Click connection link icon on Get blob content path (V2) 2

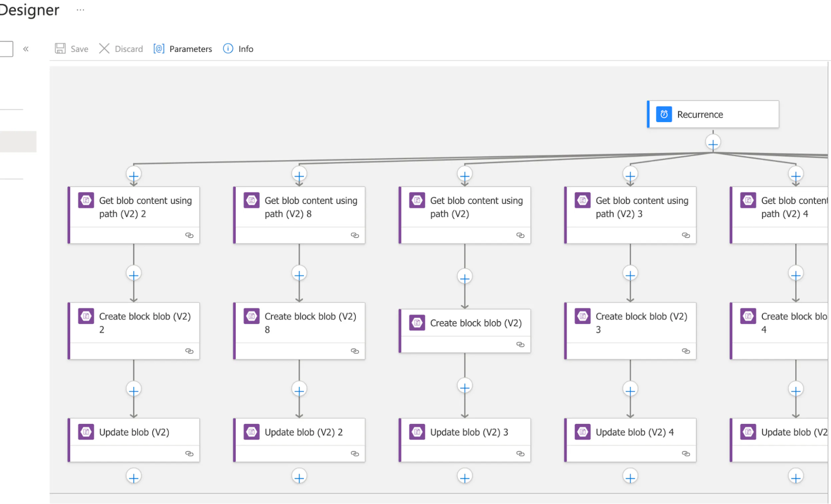pos(189,235)
